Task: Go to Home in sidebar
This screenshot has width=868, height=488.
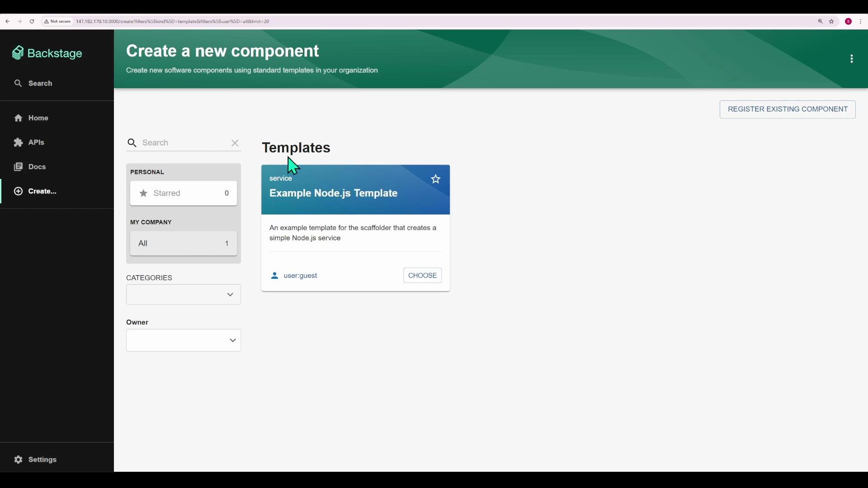Action: point(31,118)
